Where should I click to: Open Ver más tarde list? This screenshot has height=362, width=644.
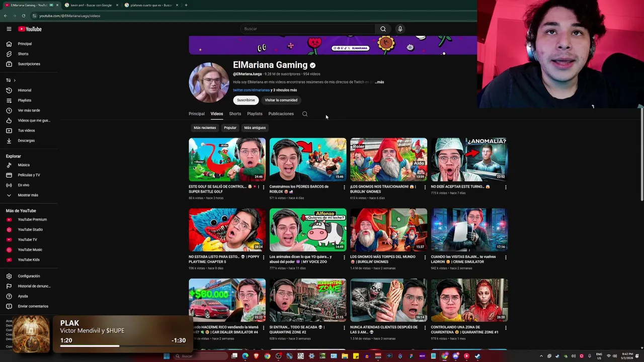pyautogui.click(x=29, y=110)
